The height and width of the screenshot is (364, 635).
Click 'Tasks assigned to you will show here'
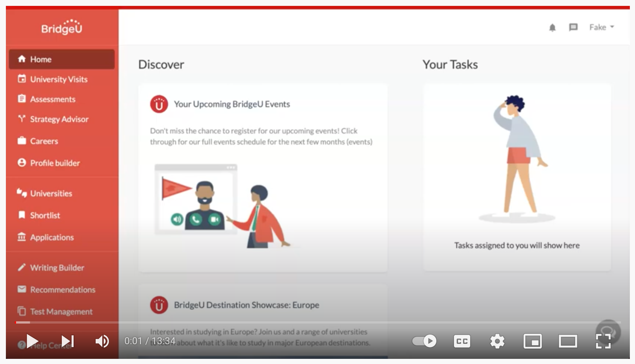(517, 245)
